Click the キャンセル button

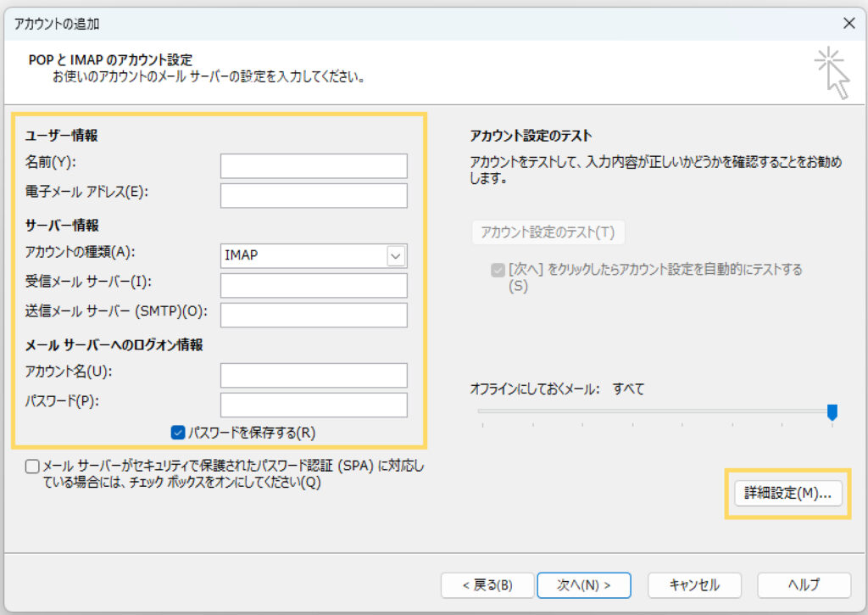click(x=694, y=584)
